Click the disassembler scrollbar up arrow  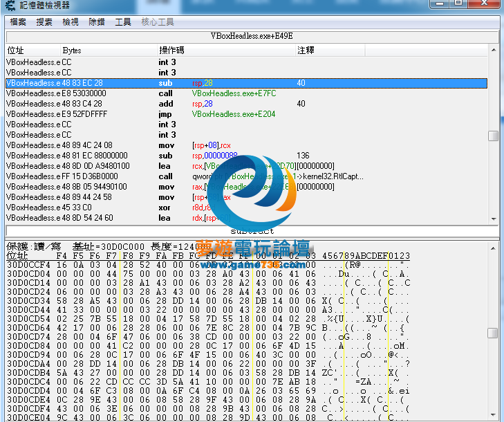coord(493,50)
